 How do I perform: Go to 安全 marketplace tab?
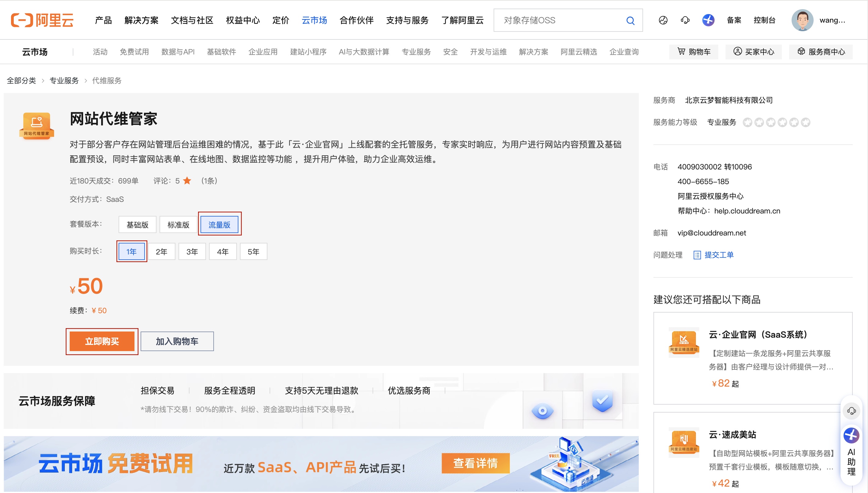tap(450, 52)
